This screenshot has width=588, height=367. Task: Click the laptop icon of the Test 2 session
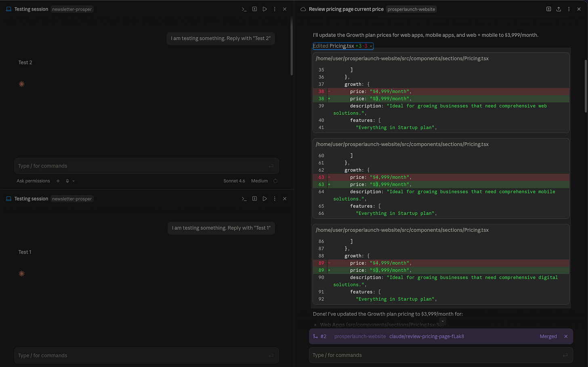(8, 9)
